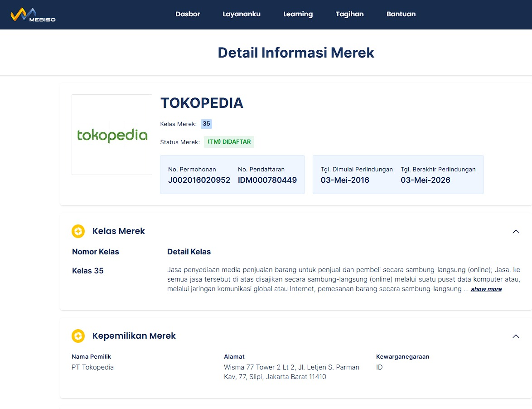The width and height of the screenshot is (532, 409).
Task: Select application number J002016020952
Action: tap(199, 180)
